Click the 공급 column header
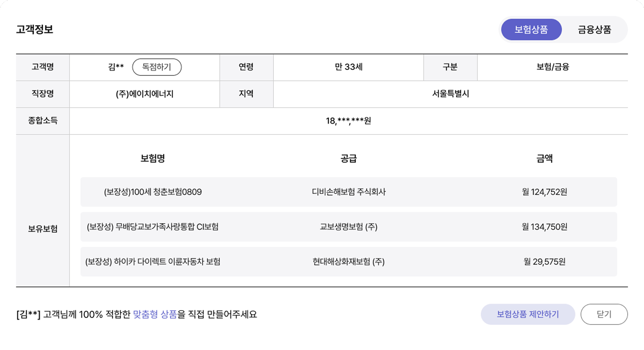This screenshot has width=644, height=350. [348, 158]
